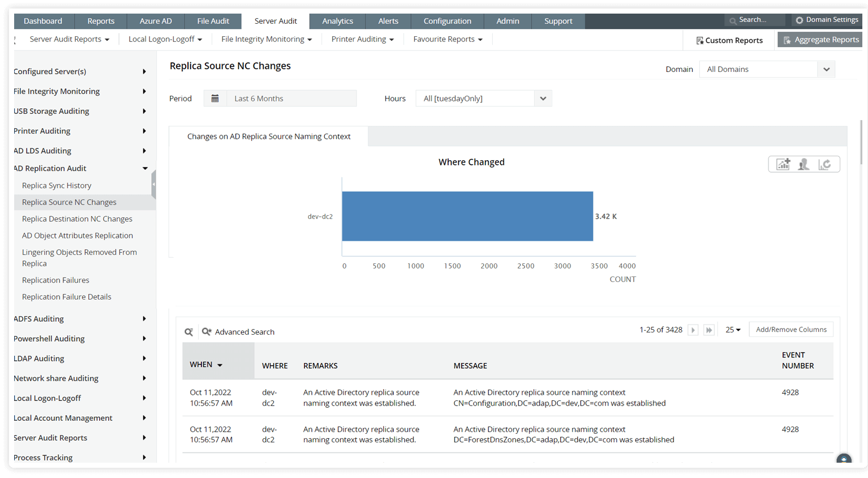Open Replica Sync History report

(57, 186)
